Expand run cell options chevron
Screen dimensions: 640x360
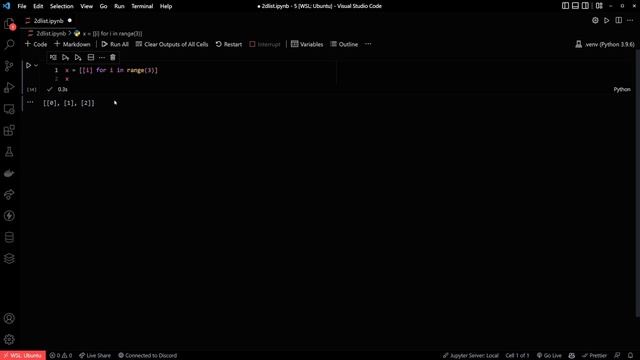(36, 65)
